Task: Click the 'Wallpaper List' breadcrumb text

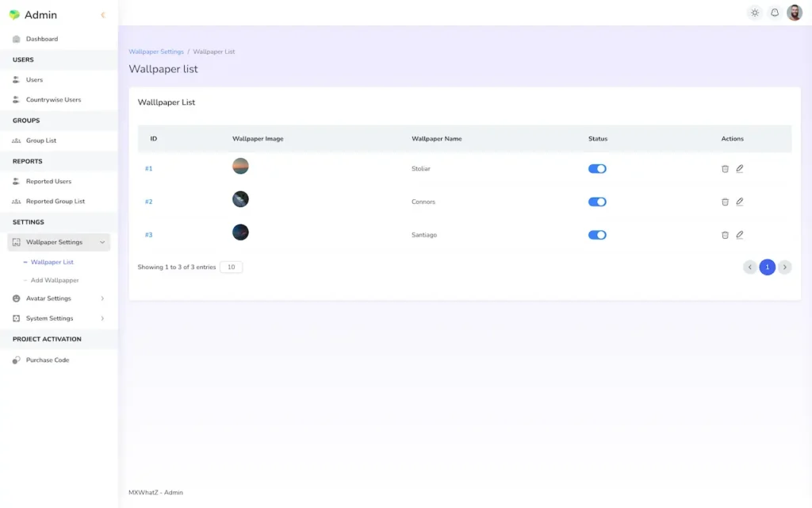Action: (214, 52)
